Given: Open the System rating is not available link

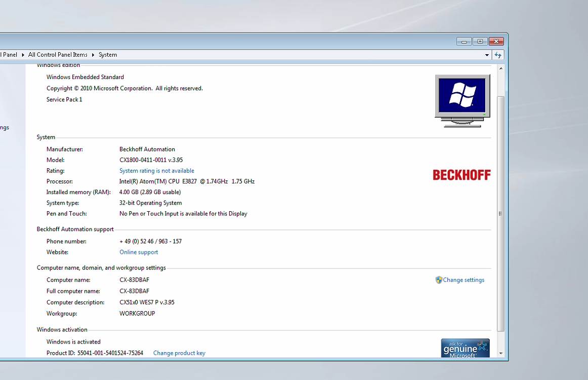Looking at the screenshot, I should [156, 171].
